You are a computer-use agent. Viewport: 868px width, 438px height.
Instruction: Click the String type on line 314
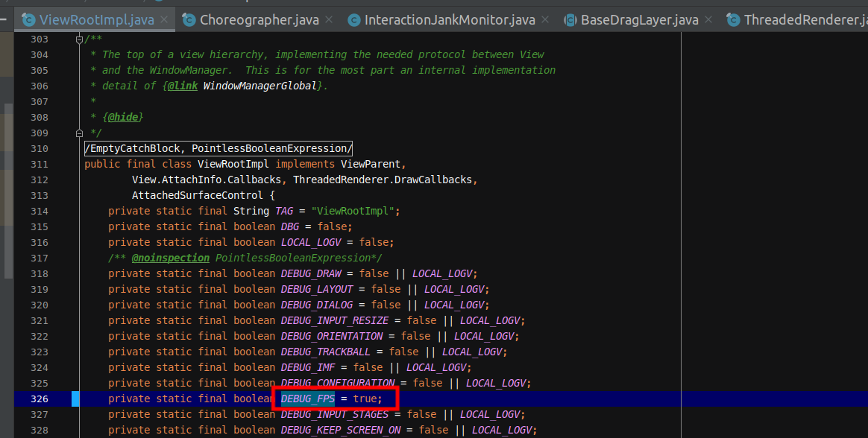pyautogui.click(x=251, y=212)
